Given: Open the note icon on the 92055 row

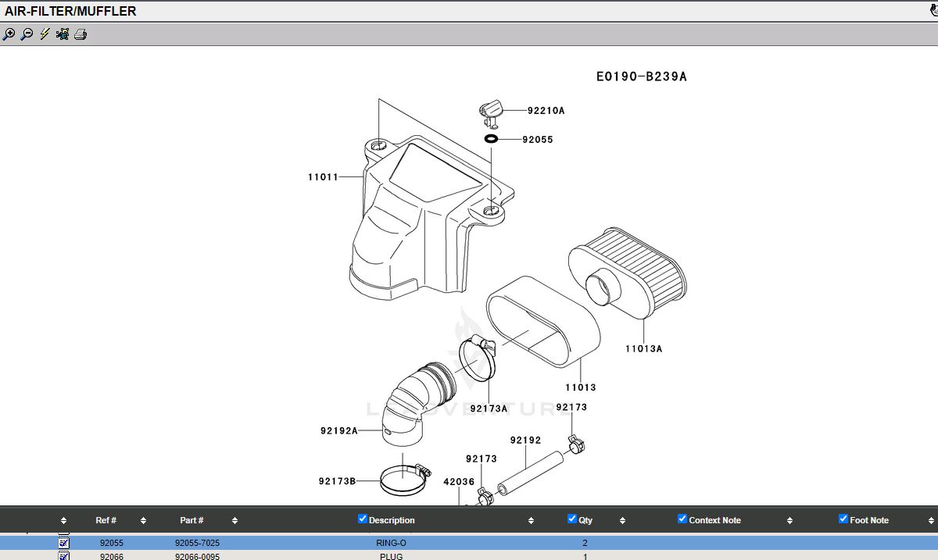Looking at the screenshot, I should pyautogui.click(x=64, y=543).
